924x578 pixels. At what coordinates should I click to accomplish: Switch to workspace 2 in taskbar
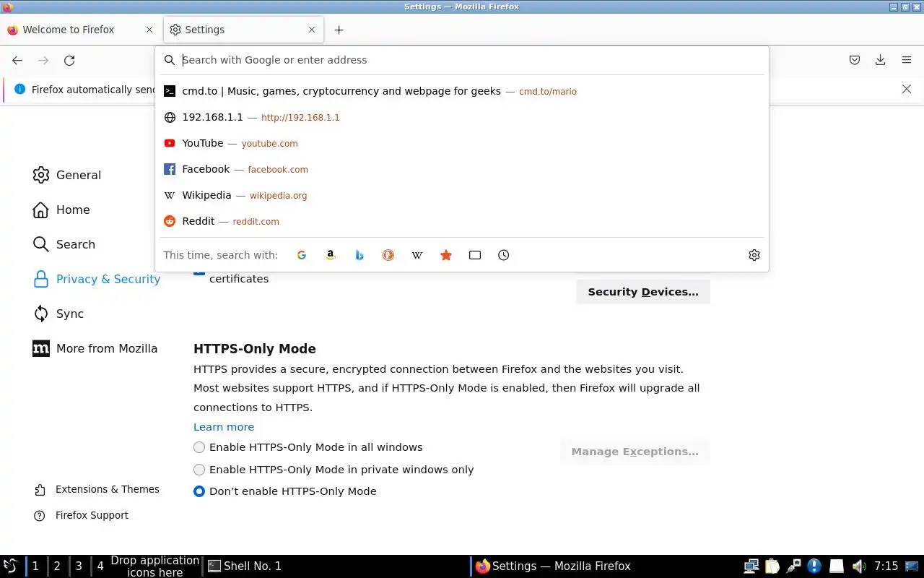[57, 566]
